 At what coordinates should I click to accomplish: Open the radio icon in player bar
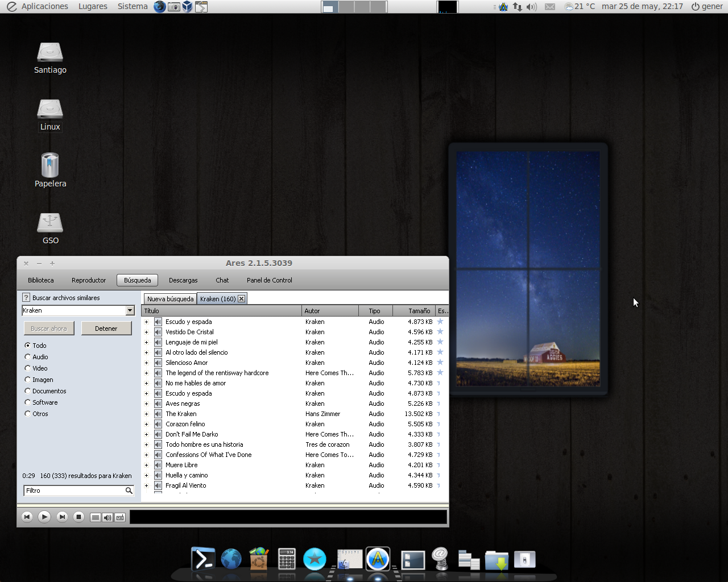pyautogui.click(x=120, y=517)
